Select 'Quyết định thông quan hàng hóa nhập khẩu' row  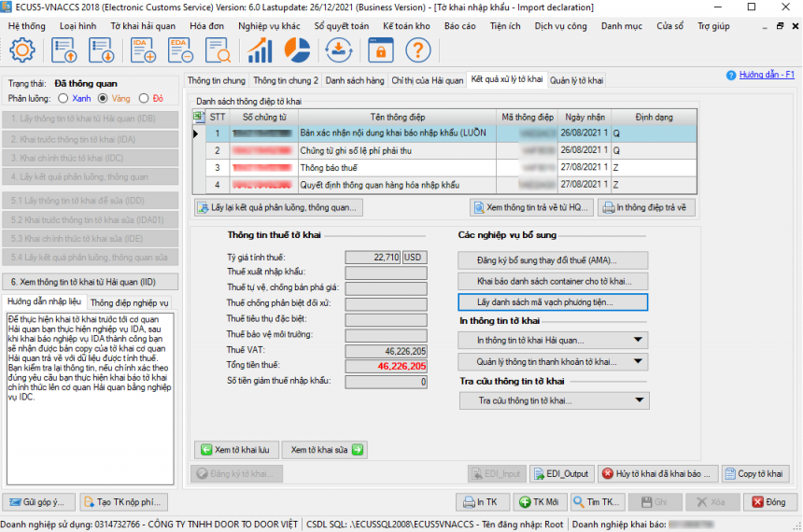click(x=444, y=185)
